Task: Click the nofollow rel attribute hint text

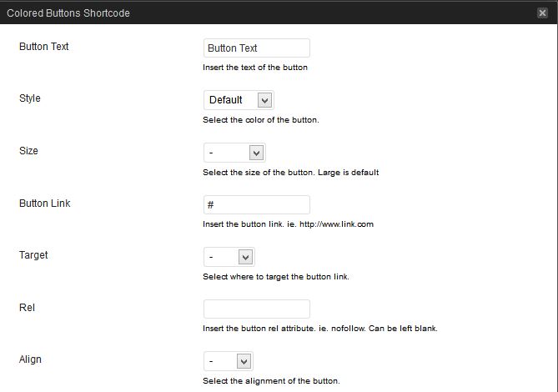Action: [x=320, y=329]
